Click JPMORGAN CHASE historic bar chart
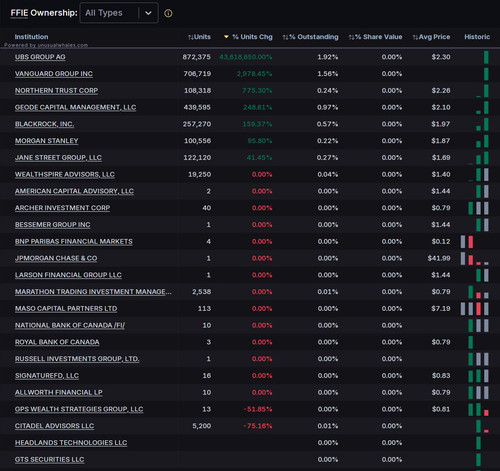Viewport: 500px width, 471px height. pos(475,258)
